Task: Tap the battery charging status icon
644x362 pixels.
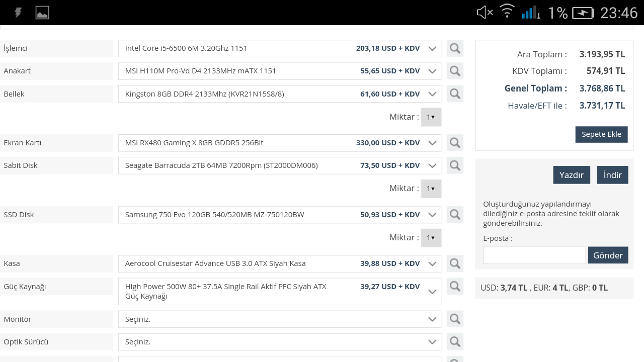Action: 583,13
